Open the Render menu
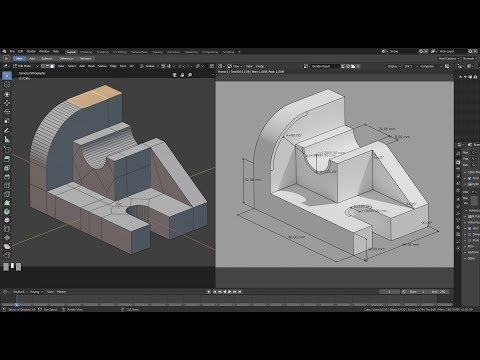 (x=31, y=51)
